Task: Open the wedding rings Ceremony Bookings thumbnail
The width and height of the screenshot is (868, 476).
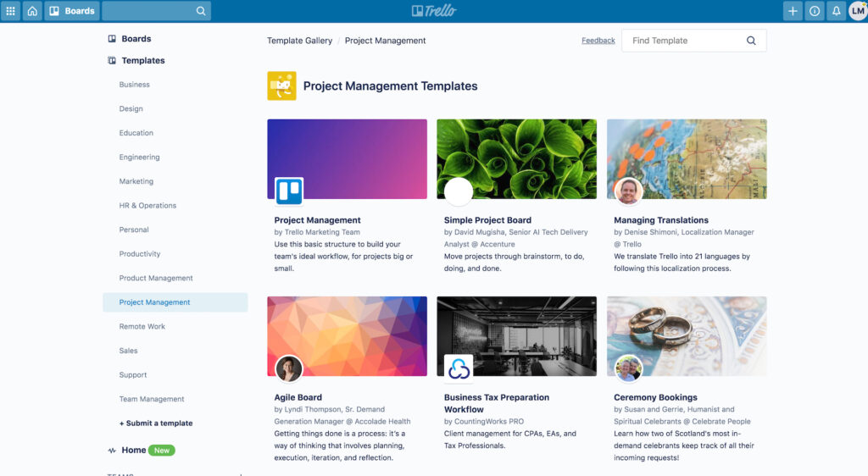Action: click(x=687, y=336)
